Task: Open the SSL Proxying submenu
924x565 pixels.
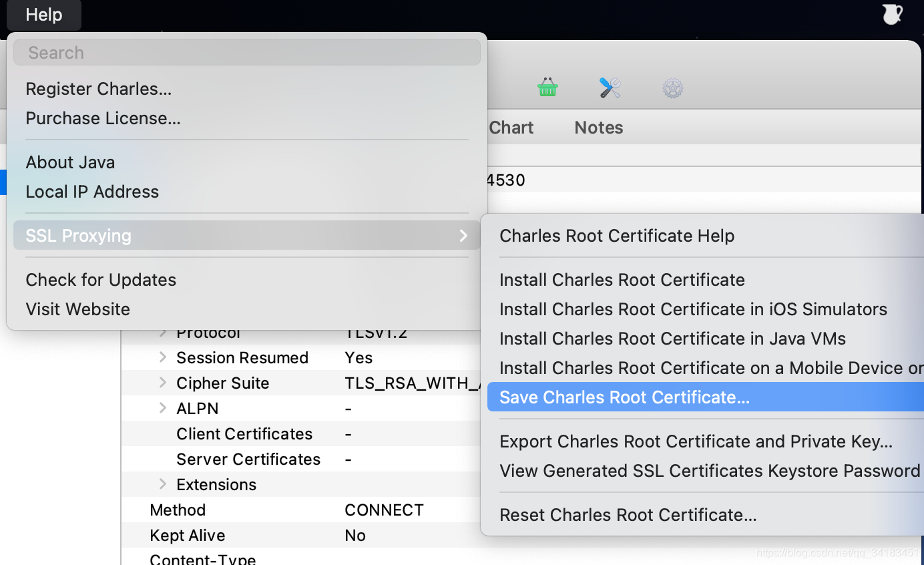Action: point(247,236)
